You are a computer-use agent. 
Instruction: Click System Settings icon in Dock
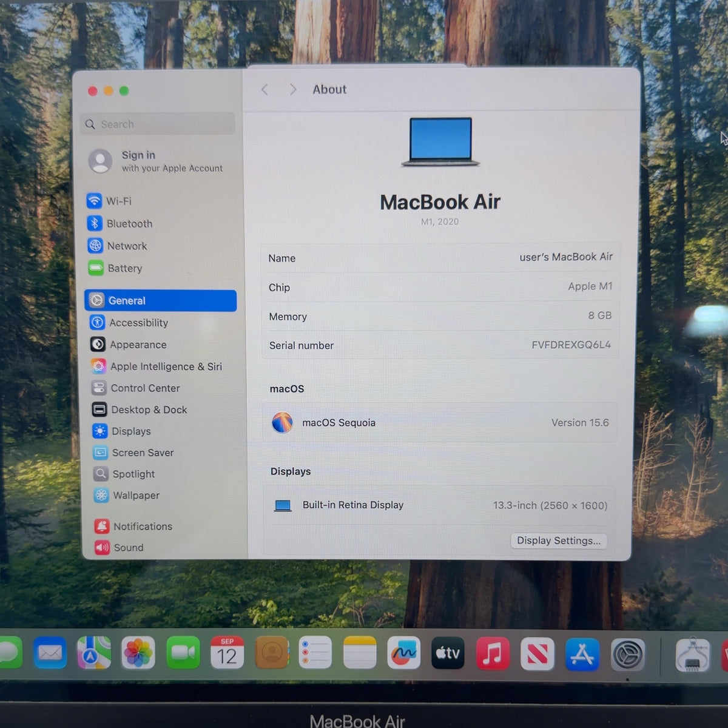(628, 655)
